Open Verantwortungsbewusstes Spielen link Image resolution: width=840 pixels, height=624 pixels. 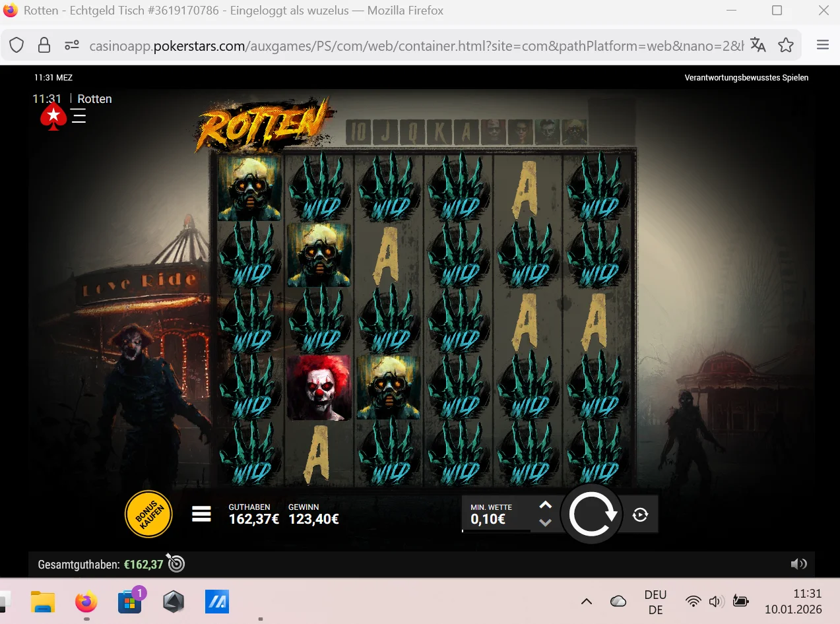(x=746, y=78)
